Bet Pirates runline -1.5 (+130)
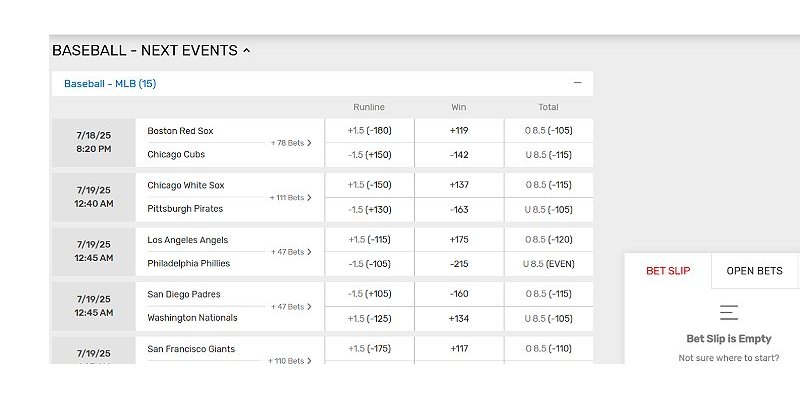The width and height of the screenshot is (800, 400). click(369, 209)
